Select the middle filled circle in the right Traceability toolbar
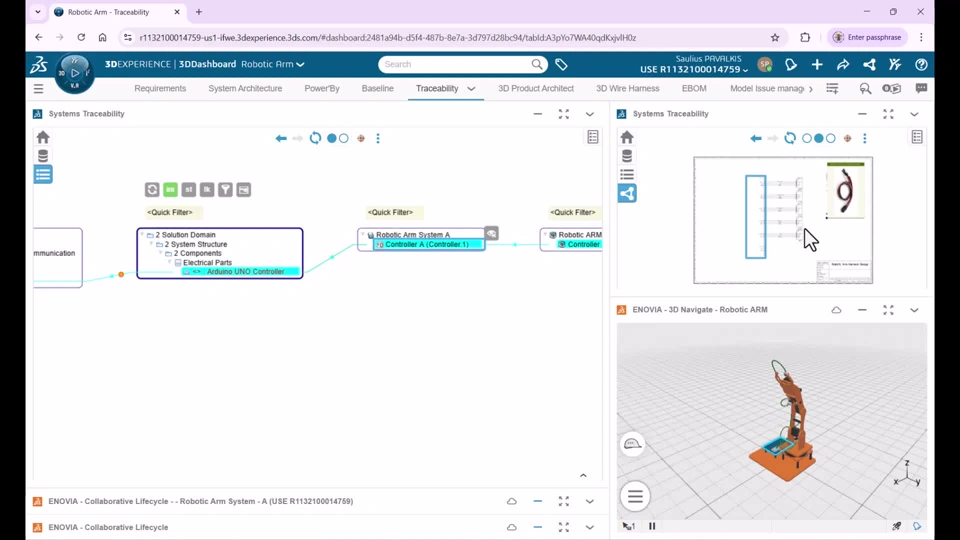 click(x=819, y=138)
